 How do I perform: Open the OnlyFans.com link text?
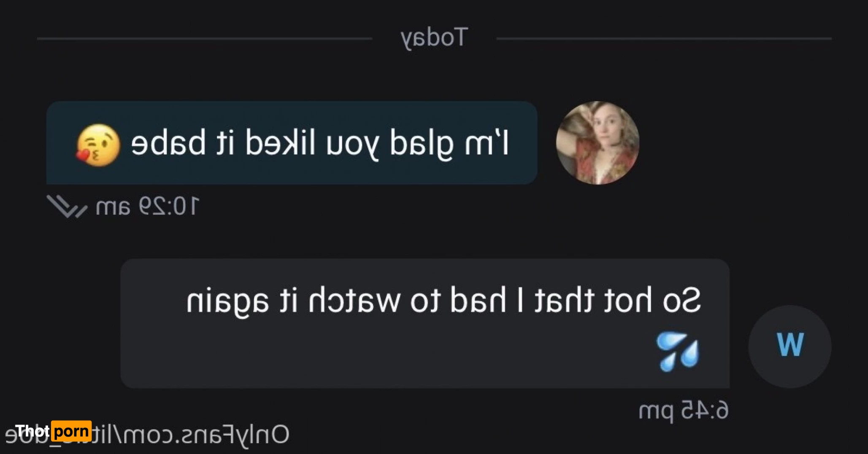[148, 435]
